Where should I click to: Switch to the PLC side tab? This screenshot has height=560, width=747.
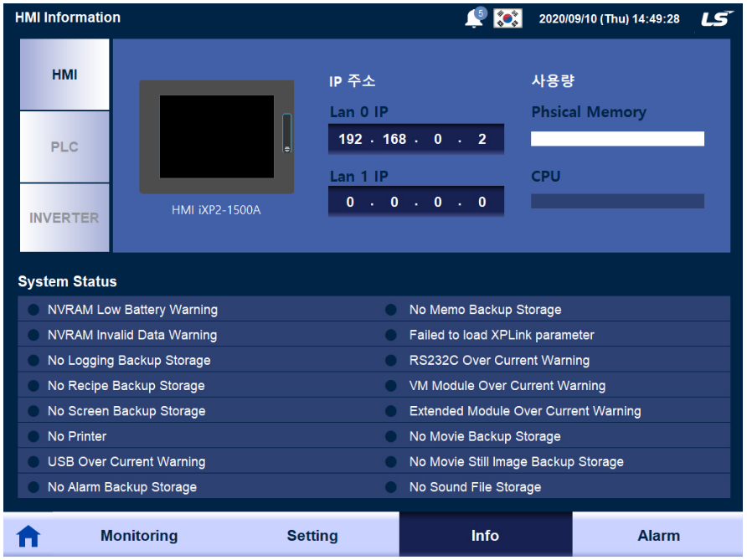(64, 146)
